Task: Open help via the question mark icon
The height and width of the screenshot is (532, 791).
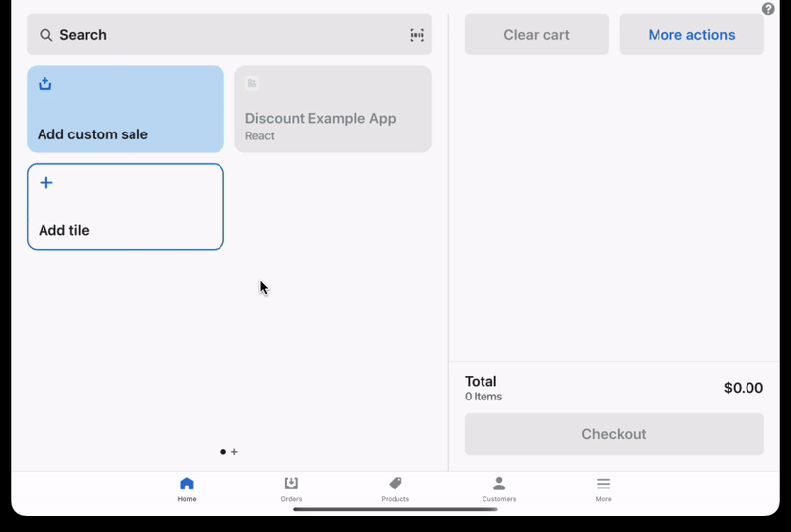Action: click(x=768, y=9)
